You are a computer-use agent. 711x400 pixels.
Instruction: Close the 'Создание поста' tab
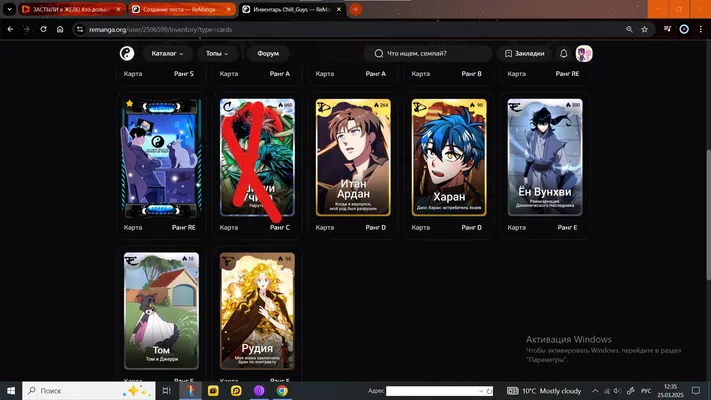pos(229,9)
